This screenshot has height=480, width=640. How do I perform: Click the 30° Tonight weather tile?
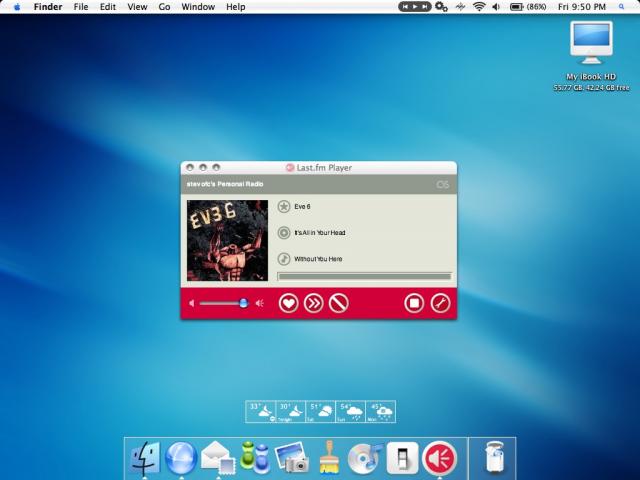click(291, 412)
